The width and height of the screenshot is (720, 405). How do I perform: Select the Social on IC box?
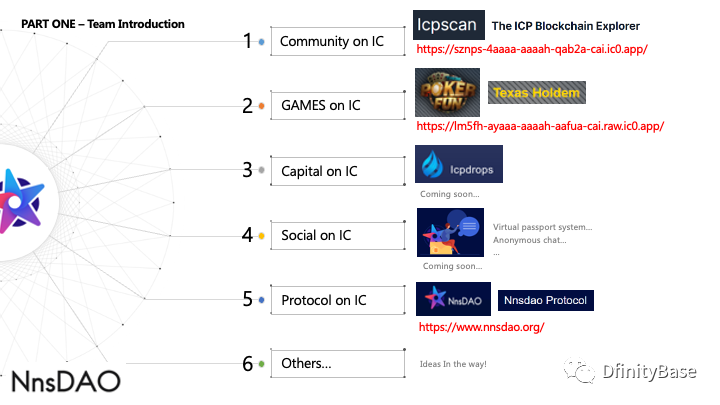[338, 236]
